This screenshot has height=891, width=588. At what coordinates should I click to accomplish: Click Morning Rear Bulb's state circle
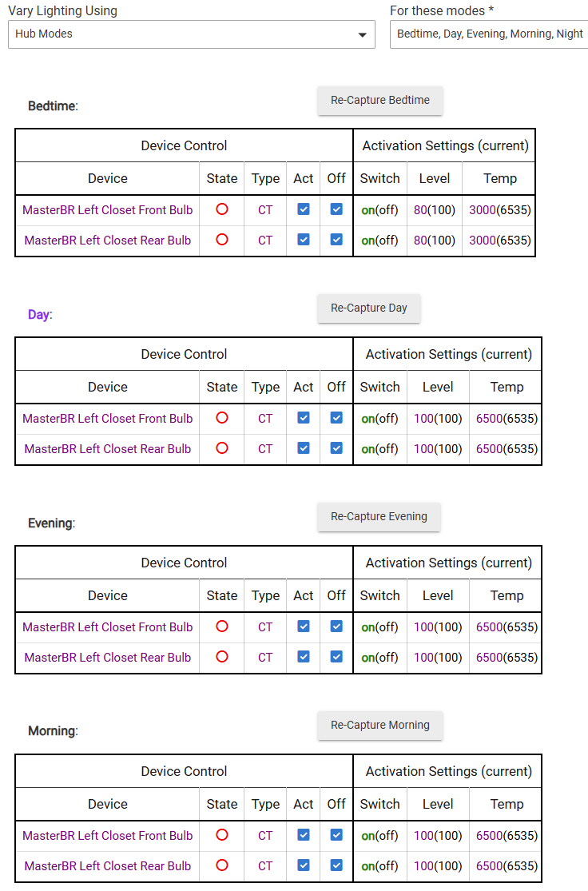point(221,865)
